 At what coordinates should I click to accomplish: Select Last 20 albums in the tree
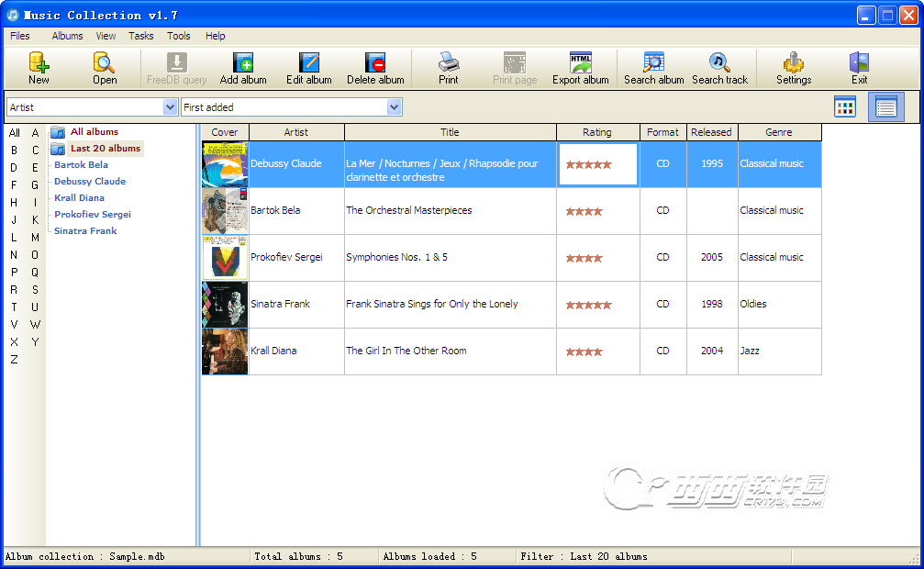click(106, 148)
